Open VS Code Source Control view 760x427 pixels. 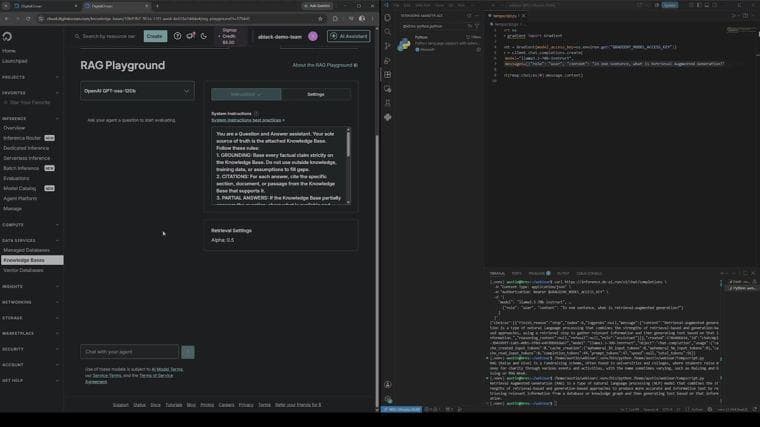(388, 46)
